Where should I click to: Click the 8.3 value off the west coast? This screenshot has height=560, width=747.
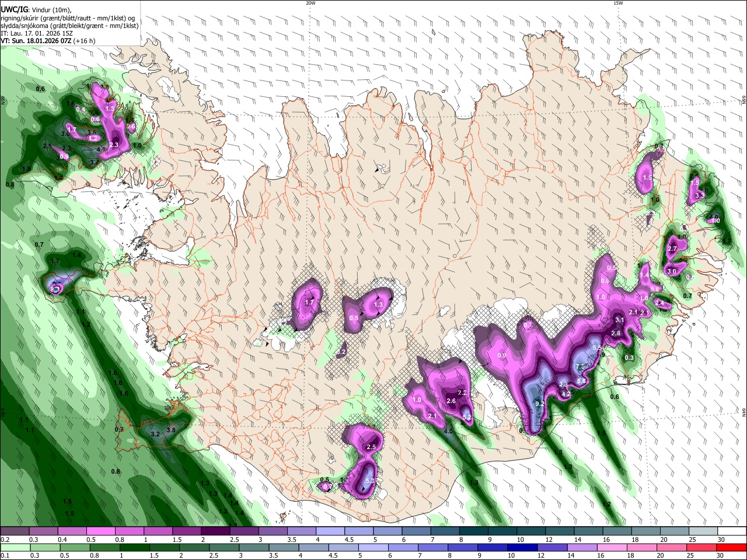tap(55, 288)
